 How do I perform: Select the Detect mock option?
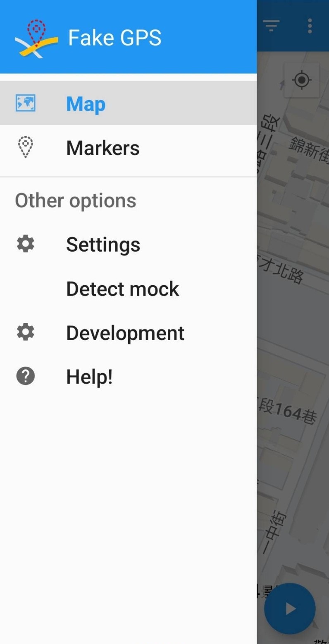coord(128,288)
